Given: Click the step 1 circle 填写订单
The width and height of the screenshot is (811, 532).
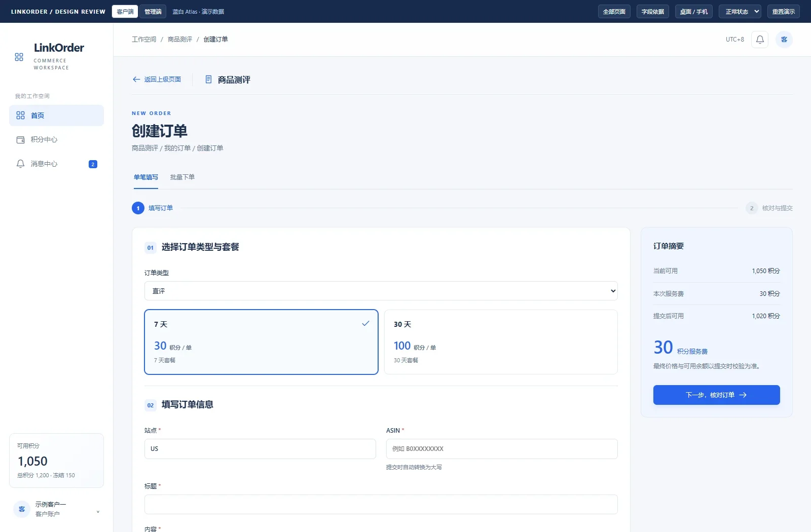Looking at the screenshot, I should (138, 208).
